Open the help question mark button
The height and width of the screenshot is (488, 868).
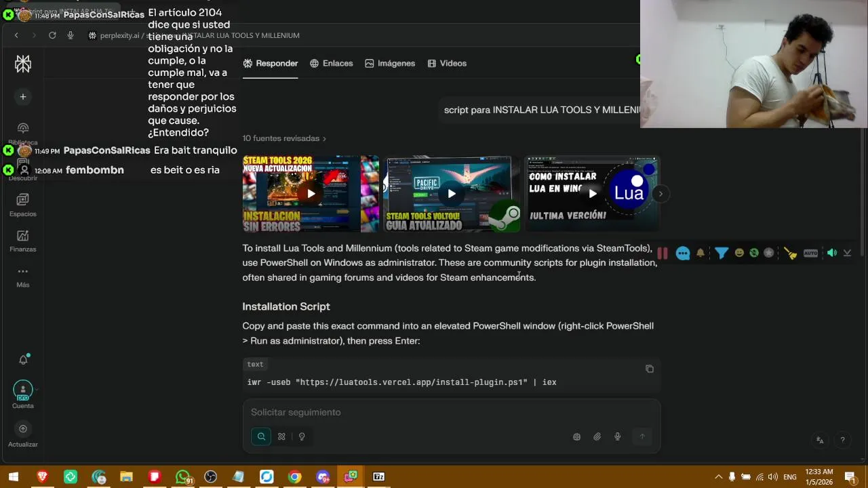(x=842, y=440)
